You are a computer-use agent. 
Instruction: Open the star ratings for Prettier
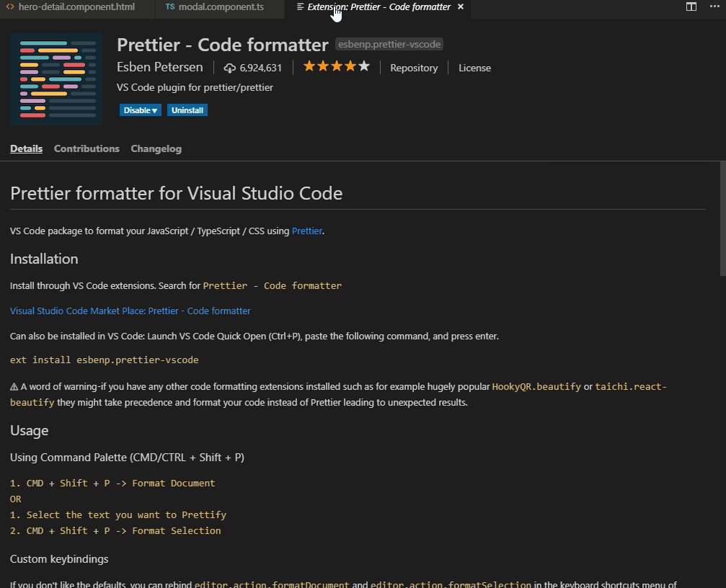(x=337, y=66)
